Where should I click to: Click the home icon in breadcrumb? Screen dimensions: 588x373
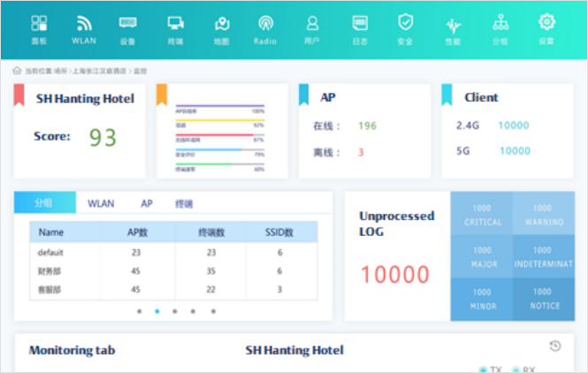[17, 70]
